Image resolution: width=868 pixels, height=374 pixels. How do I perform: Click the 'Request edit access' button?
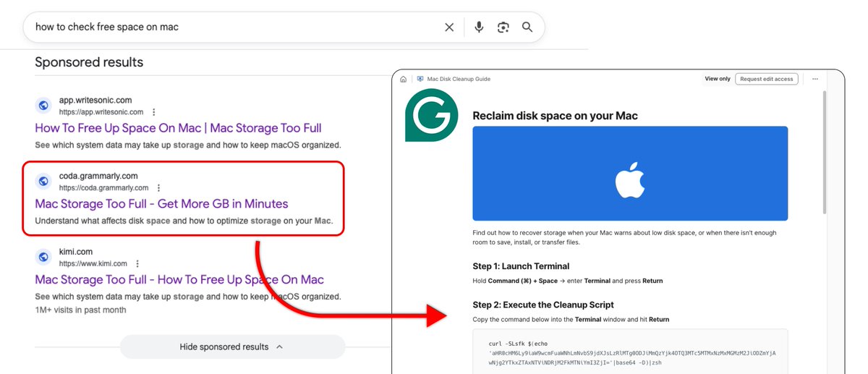pyautogui.click(x=767, y=79)
